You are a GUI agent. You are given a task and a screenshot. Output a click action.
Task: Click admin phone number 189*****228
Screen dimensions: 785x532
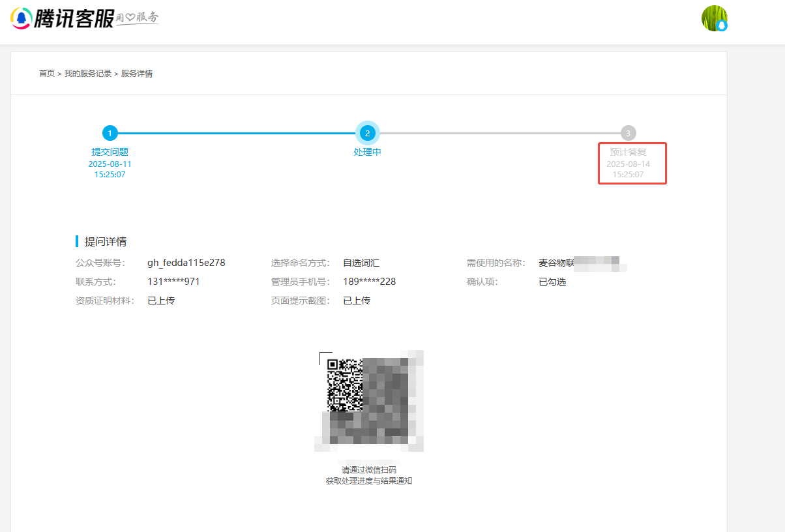click(370, 282)
